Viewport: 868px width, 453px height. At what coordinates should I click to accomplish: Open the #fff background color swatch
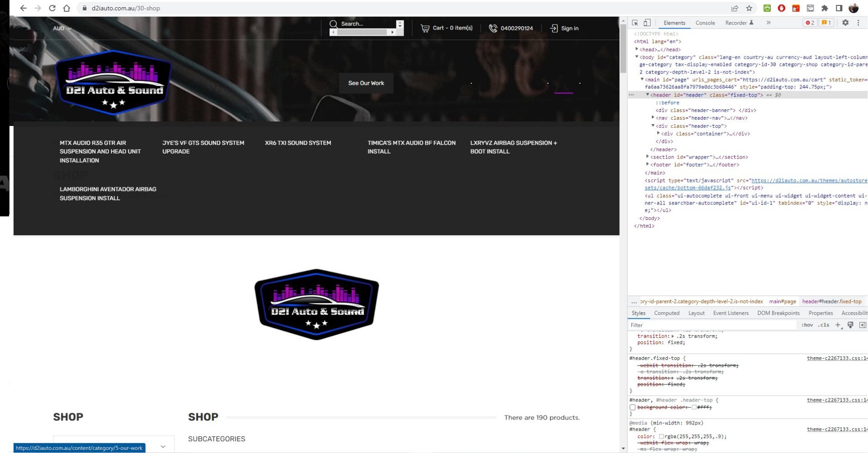point(694,407)
